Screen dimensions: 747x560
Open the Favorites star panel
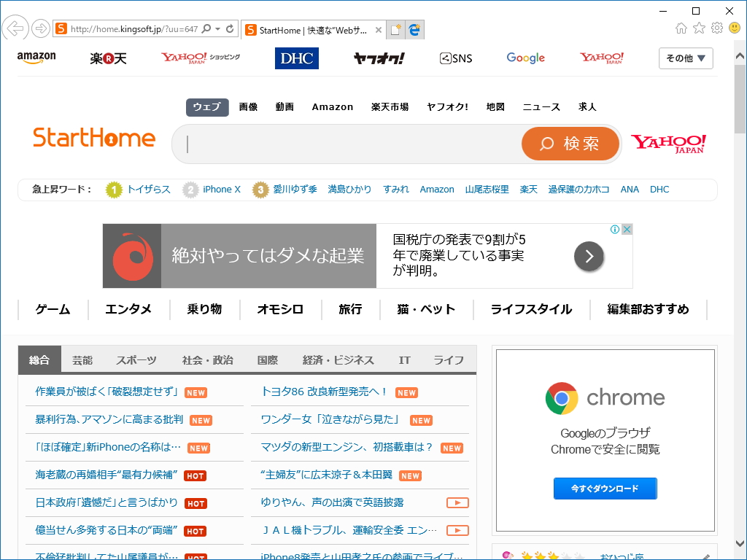pos(697,28)
